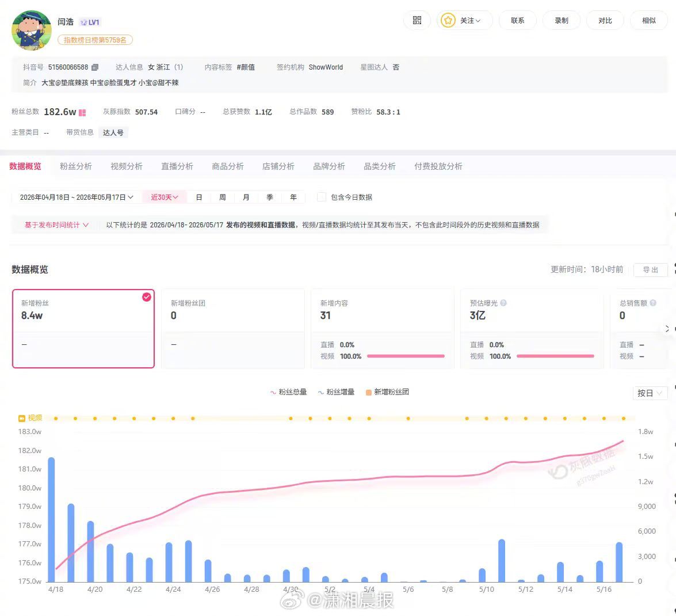Click the 对比 compare button
Image resolution: width=676 pixels, height=616 pixels.
coord(605,20)
